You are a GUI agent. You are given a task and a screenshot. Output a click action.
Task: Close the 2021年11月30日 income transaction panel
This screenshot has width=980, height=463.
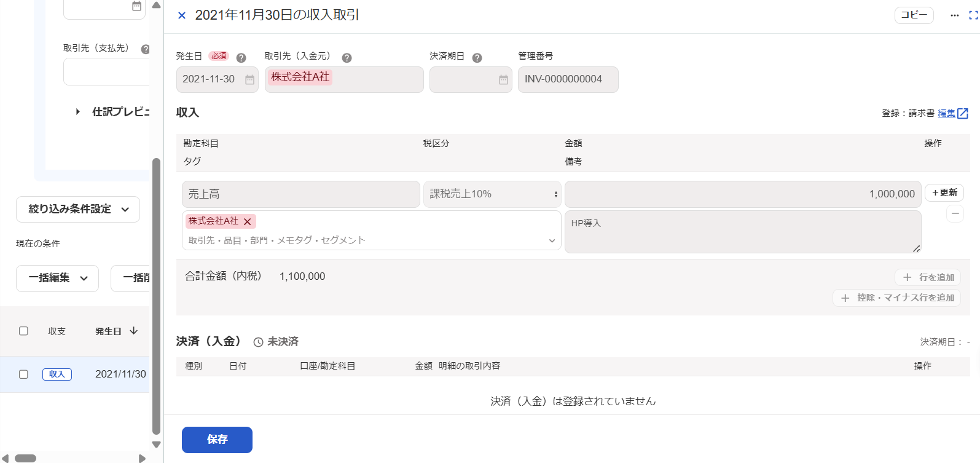(182, 15)
